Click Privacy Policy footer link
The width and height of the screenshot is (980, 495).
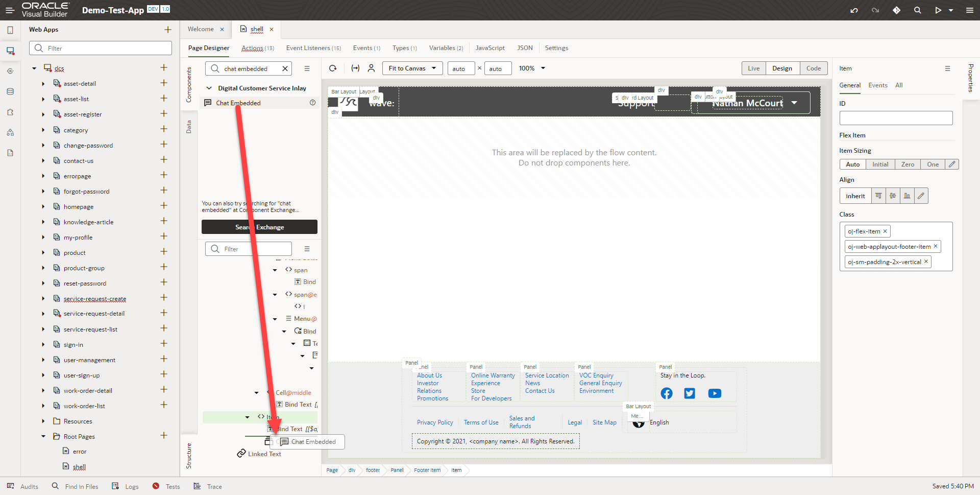[435, 422]
